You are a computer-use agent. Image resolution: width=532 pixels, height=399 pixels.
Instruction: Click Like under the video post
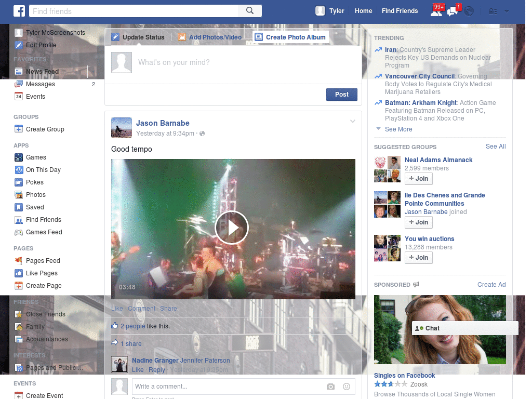coord(117,309)
